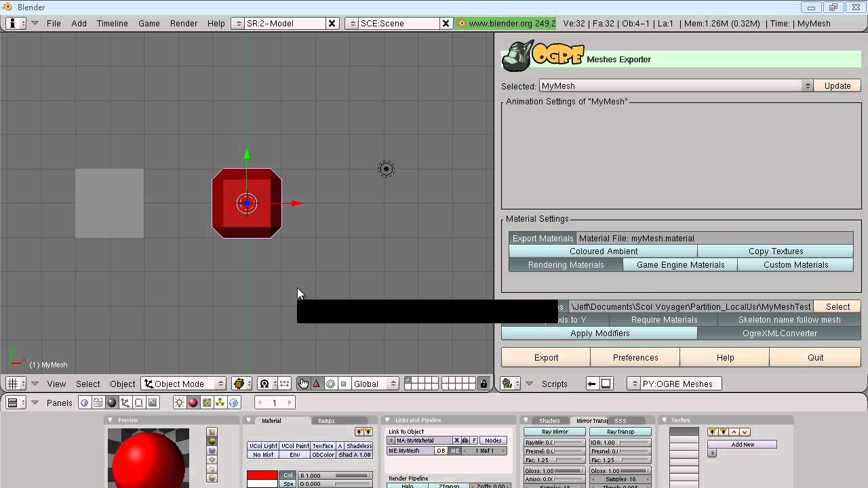
Task: Click the Script context icon in Panels
Action: pos(98,403)
